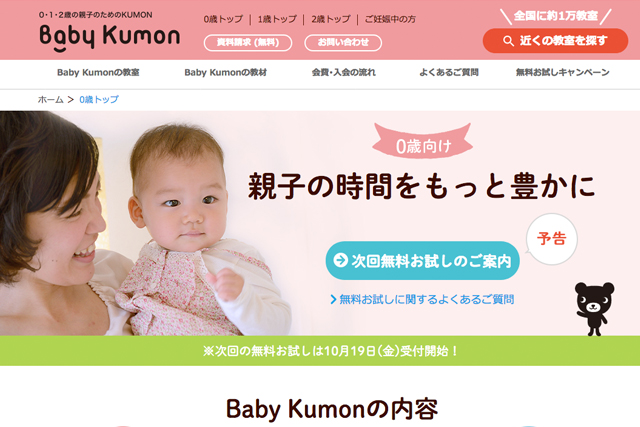Go to 2歳トップ page
The image size is (640, 427).
[331, 19]
